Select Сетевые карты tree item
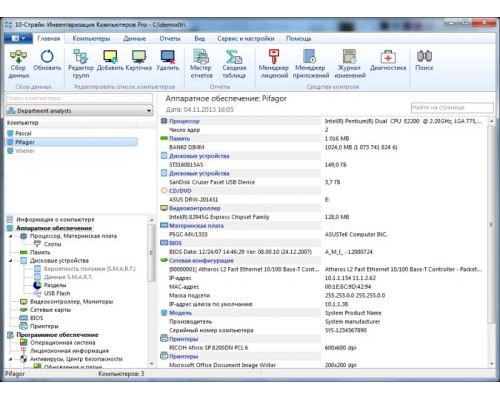500x400 pixels. (50, 310)
